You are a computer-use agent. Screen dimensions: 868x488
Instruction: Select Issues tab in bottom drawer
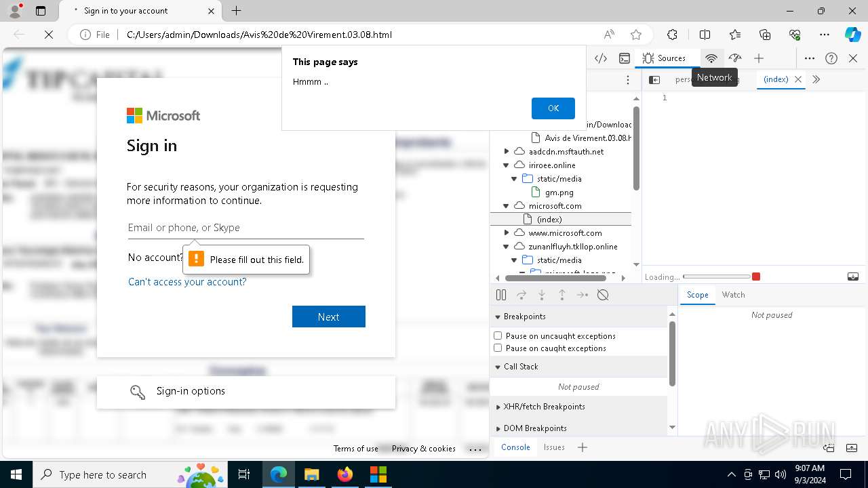[554, 447]
